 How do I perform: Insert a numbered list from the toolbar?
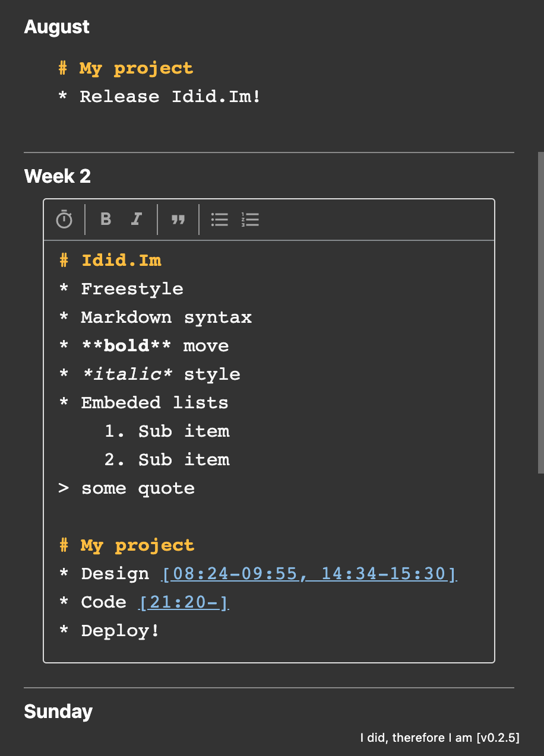pyautogui.click(x=251, y=220)
